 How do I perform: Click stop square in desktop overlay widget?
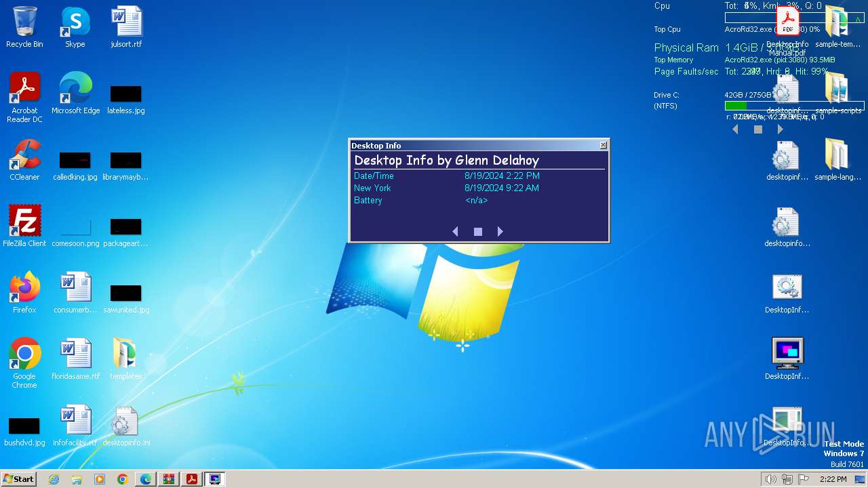[758, 129]
